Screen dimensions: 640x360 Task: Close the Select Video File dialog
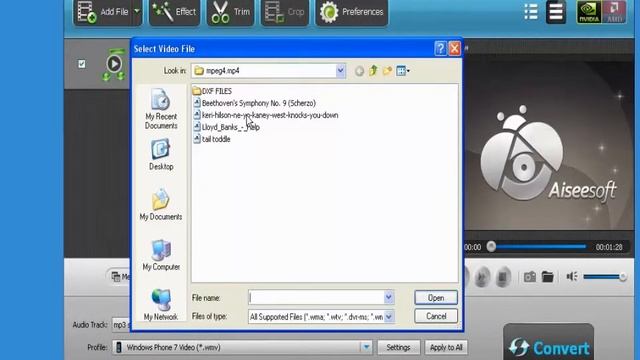click(454, 49)
